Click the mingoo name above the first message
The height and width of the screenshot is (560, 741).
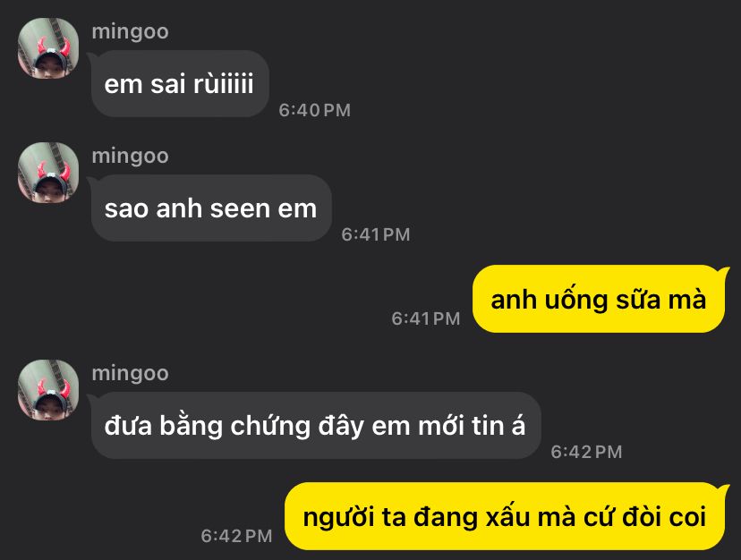130,32
